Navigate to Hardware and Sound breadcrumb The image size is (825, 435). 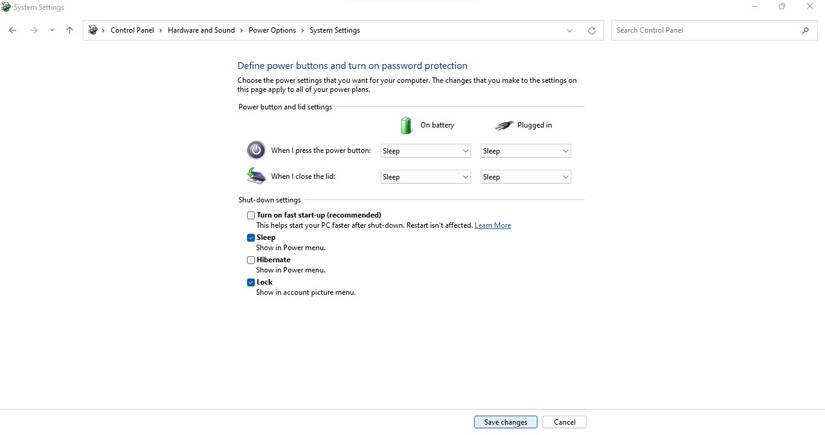(201, 31)
